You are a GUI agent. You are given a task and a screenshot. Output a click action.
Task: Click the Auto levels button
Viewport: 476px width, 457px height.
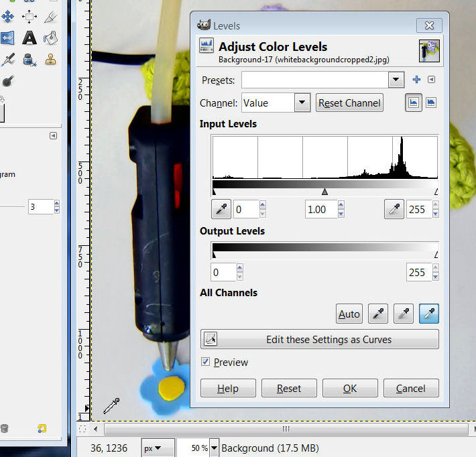point(349,314)
